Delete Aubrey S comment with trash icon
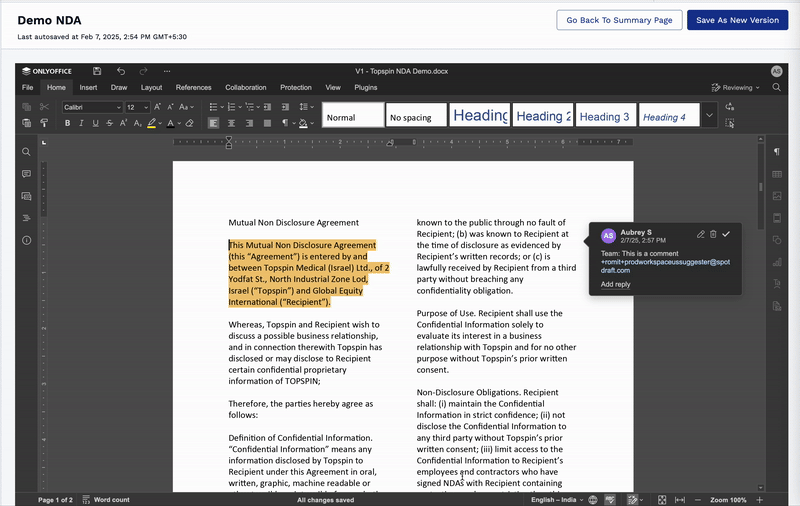 coord(713,234)
